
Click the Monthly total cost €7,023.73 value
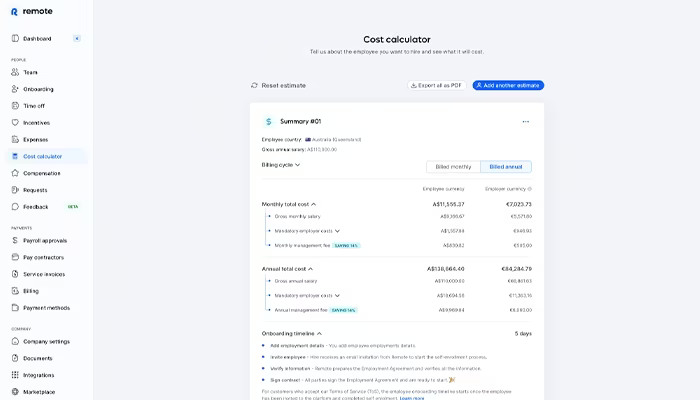pyautogui.click(x=519, y=204)
